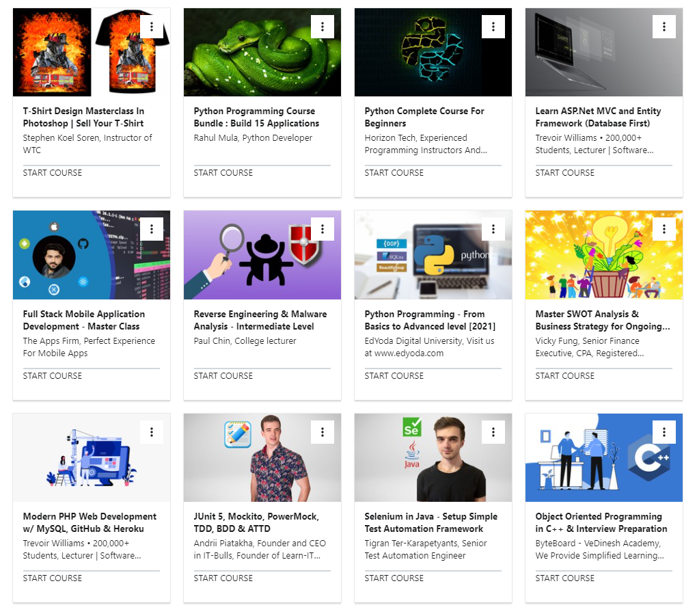
Task: Open three-dot menu on Master SWOT Analysis card
Action: 664,229
